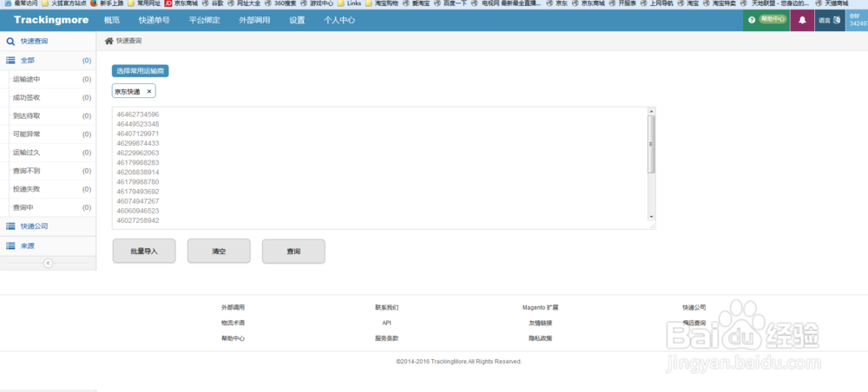Open the Links bookmark folder
This screenshot has width=868, height=392.
(349, 3)
